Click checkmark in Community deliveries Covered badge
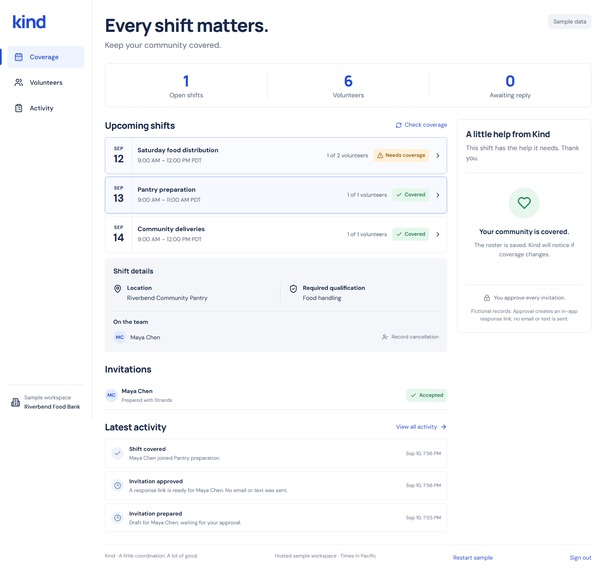This screenshot has height=573, width=604. [399, 234]
